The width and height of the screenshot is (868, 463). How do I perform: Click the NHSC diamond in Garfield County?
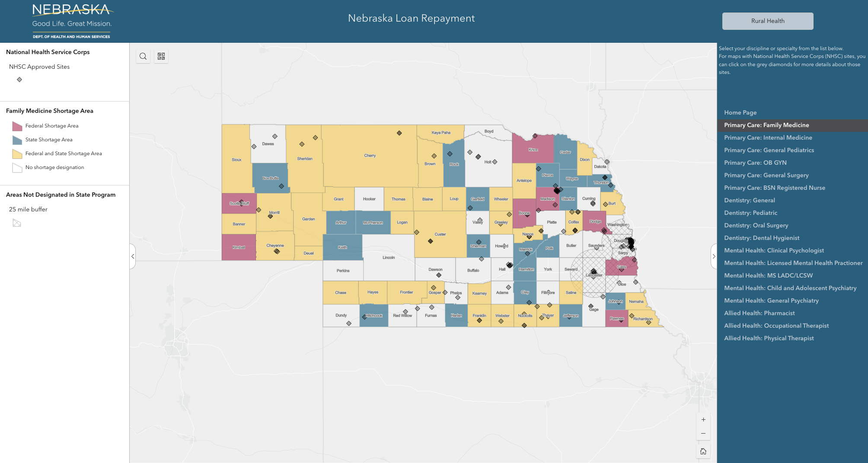(470, 208)
